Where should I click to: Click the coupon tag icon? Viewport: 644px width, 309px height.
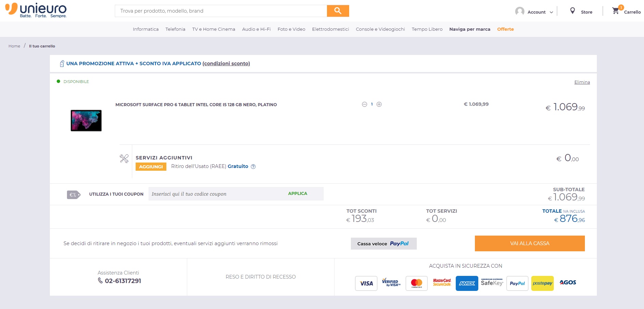coord(73,195)
